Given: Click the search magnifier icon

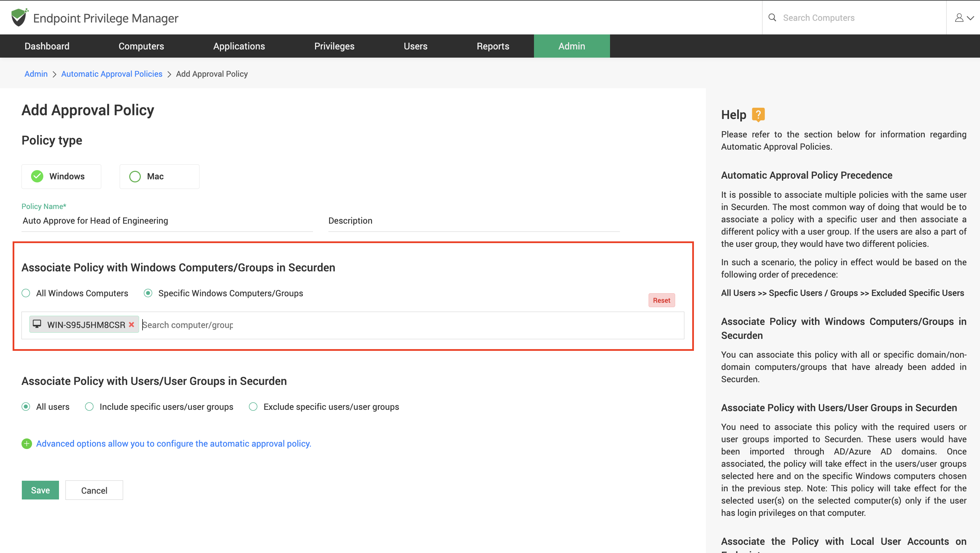Looking at the screenshot, I should [x=772, y=17].
